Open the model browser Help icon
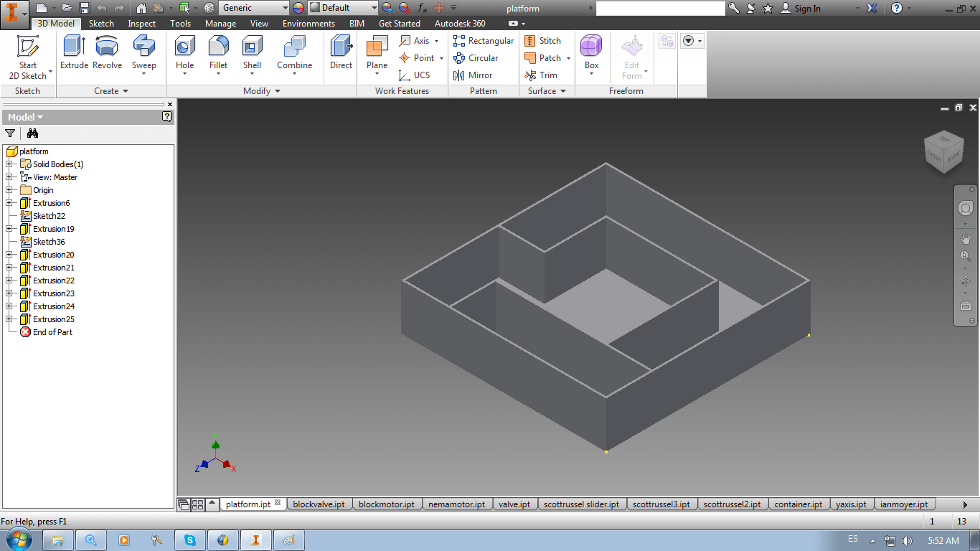Screen dimensions: 980x551 pyautogui.click(x=166, y=116)
